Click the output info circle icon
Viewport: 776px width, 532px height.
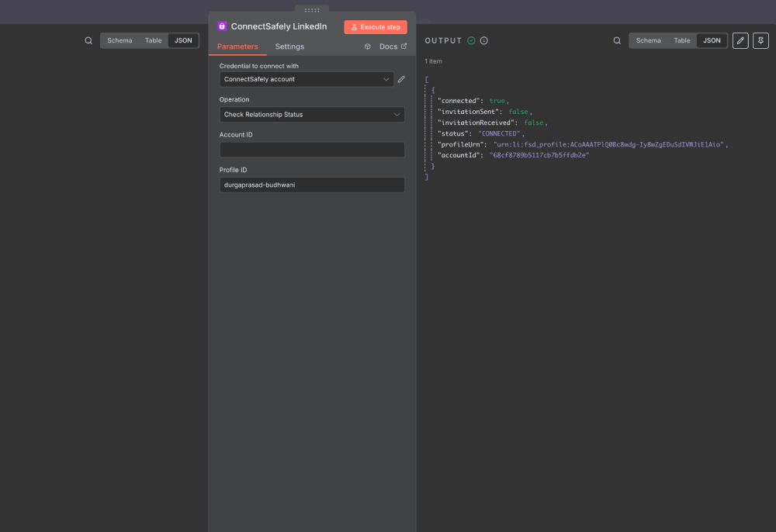[x=484, y=40]
